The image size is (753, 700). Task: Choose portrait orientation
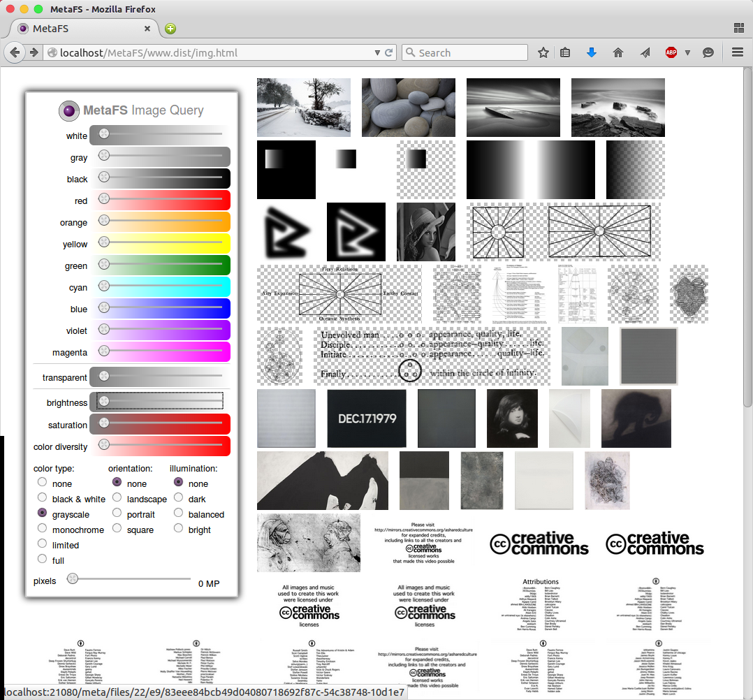tap(117, 513)
